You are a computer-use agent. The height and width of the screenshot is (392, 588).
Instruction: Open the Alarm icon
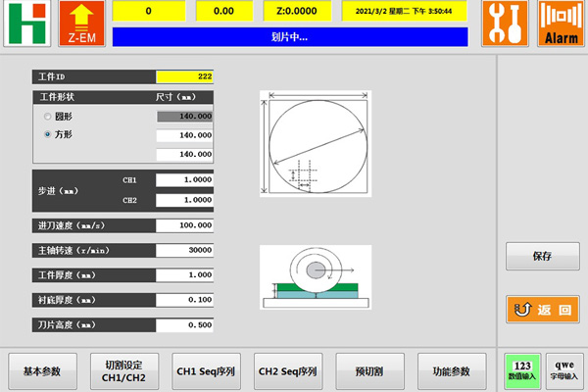tap(561, 24)
